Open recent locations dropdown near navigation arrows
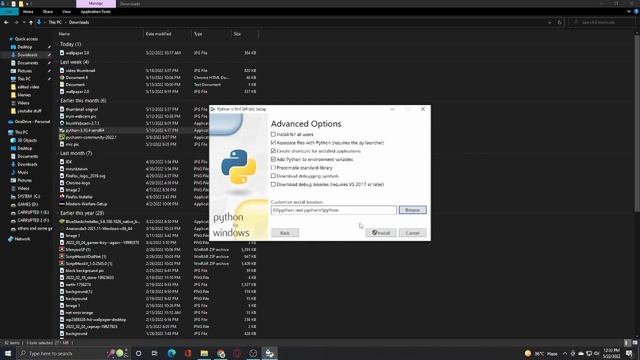640x360 pixels. tap(24, 22)
